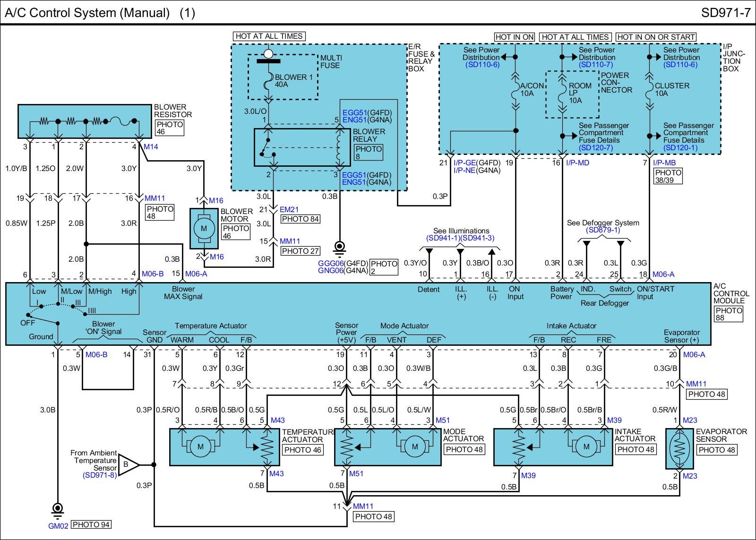The width and height of the screenshot is (756, 540).
Task: Click the Intake Actuator motor symbol
Action: click(x=586, y=446)
